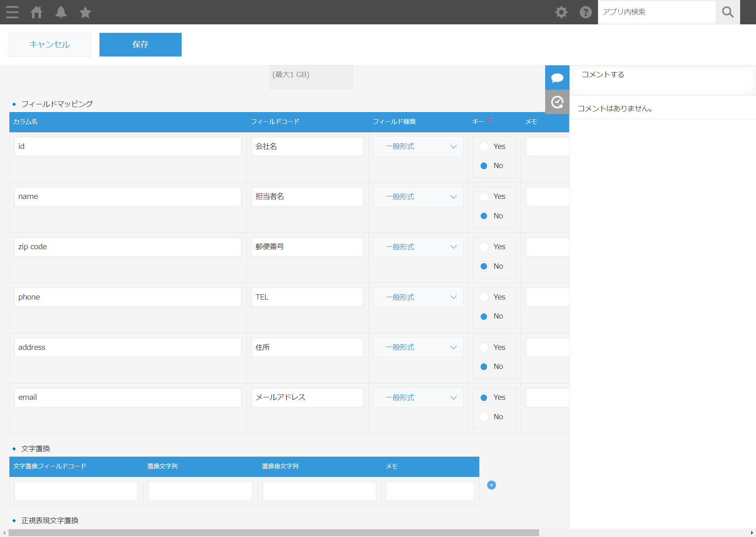The image size is (756, 537).
Task: Open field type dropdown for name row
Action: pos(418,197)
